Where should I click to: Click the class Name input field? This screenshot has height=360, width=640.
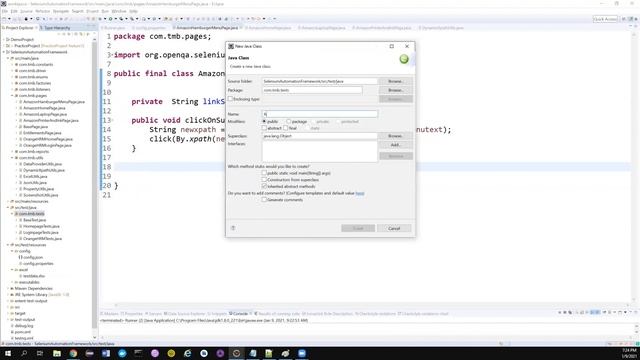[320, 114]
